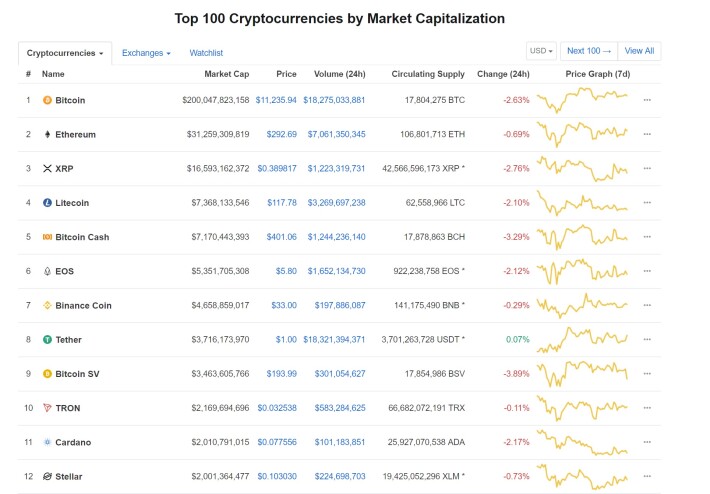This screenshot has width=710, height=494.
Task: Click the Binance Coin logo icon
Action: coord(47,306)
